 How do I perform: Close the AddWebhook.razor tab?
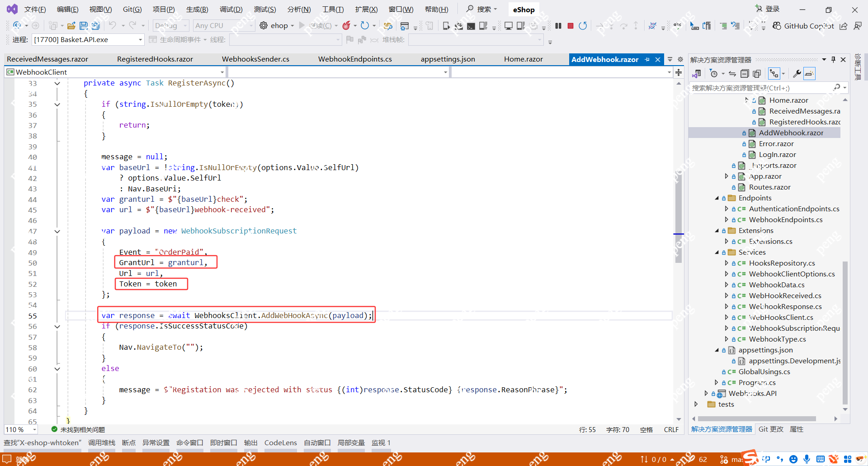coord(658,59)
